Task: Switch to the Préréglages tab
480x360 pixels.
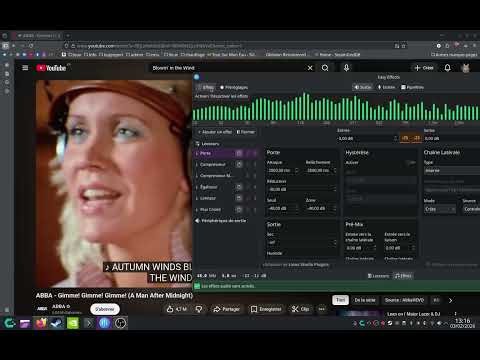Action: tap(234, 87)
